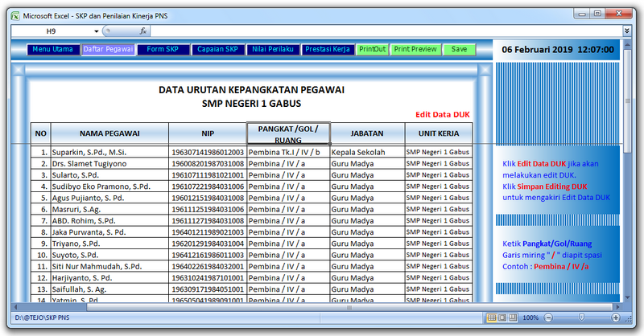Viewport: 644px width, 336px height.
Task: Switch to Page Break Preview icon
Action: [513, 318]
